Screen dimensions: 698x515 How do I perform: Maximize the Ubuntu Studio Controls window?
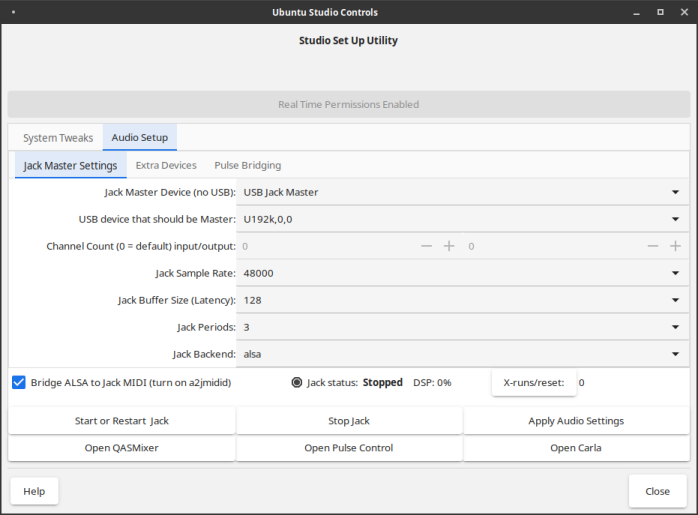pos(659,12)
